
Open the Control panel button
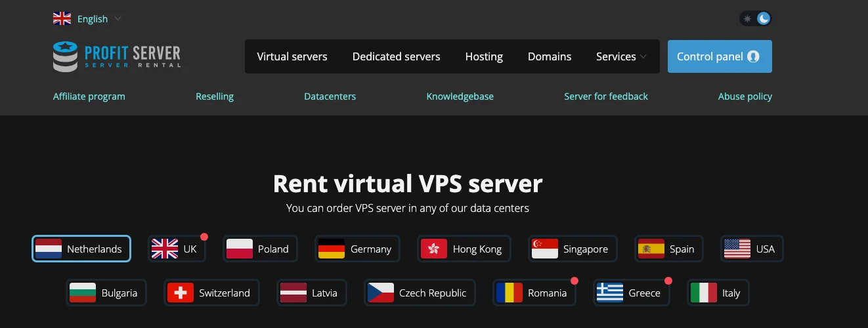pyautogui.click(x=720, y=56)
